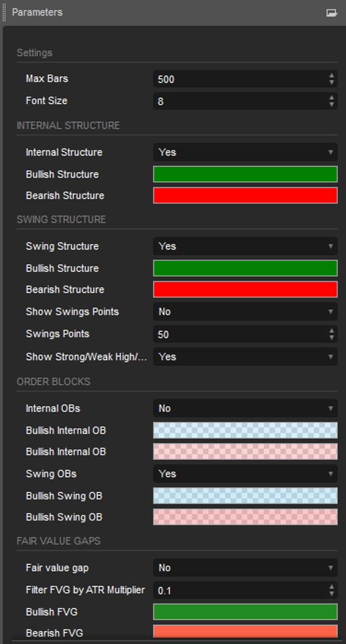The image size is (346, 644).
Task: Change the Bullish FVG color
Action: [x=245, y=612]
